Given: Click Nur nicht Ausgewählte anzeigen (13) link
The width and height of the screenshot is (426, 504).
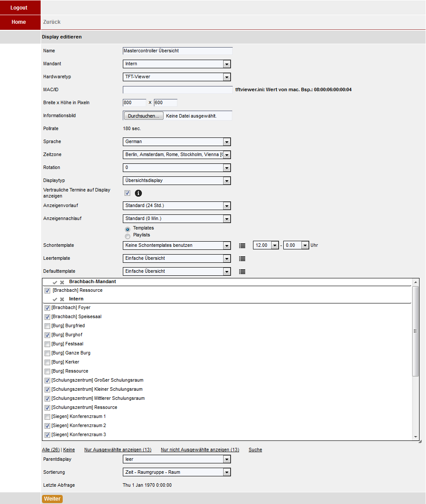Looking at the screenshot, I should click(x=200, y=450).
